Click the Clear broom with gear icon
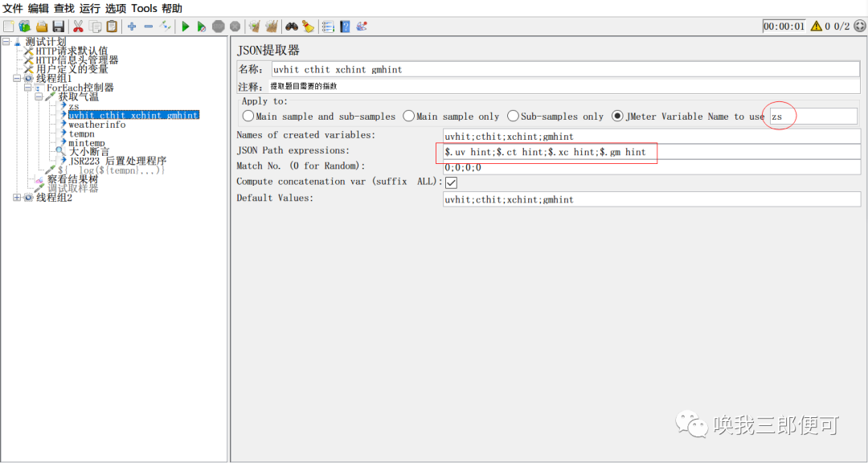This screenshot has height=463, width=868. (255, 26)
